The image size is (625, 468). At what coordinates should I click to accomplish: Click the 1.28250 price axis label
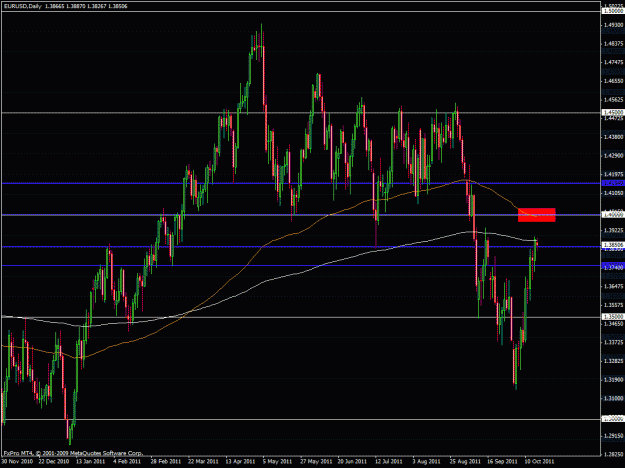click(613, 454)
